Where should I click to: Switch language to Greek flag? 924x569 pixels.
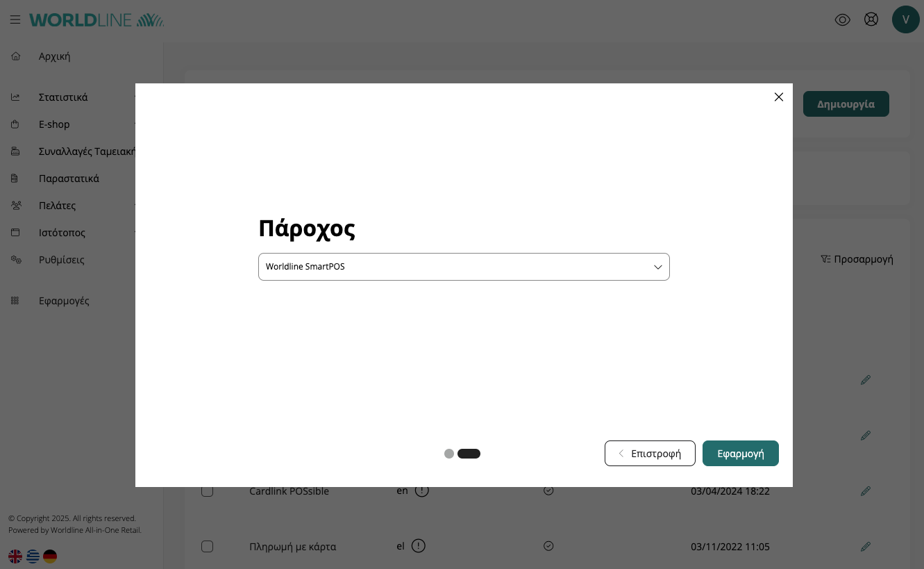[33, 556]
